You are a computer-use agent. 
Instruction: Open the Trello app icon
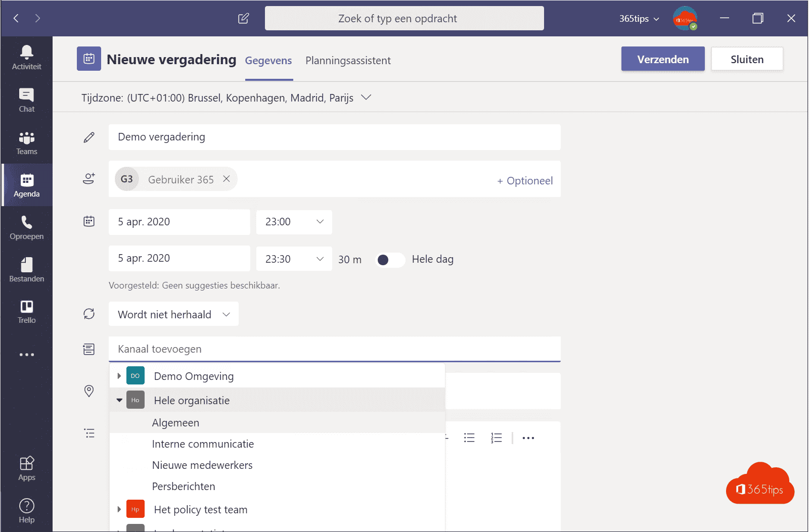tap(27, 312)
